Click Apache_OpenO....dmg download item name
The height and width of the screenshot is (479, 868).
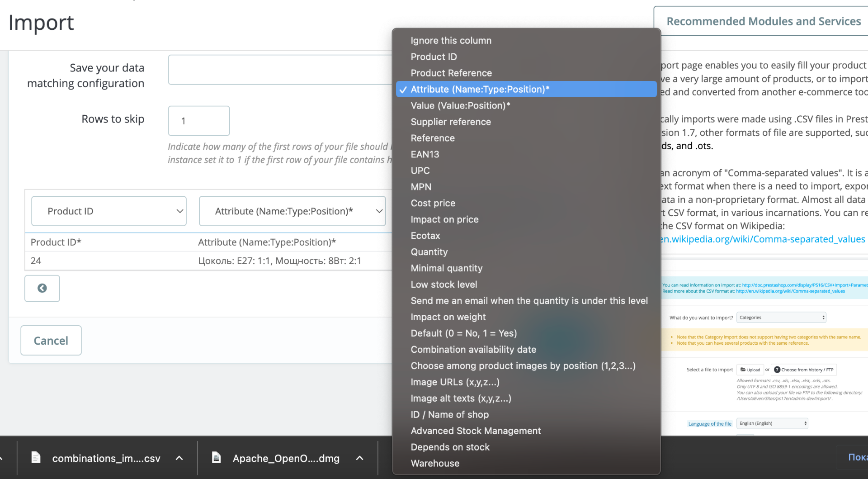tap(286, 459)
